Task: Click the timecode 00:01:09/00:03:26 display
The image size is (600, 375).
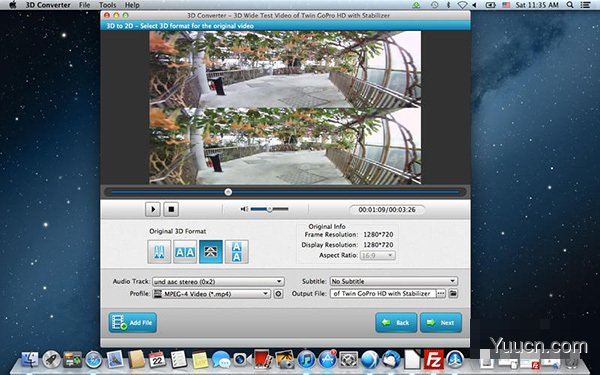Action: [387, 210]
